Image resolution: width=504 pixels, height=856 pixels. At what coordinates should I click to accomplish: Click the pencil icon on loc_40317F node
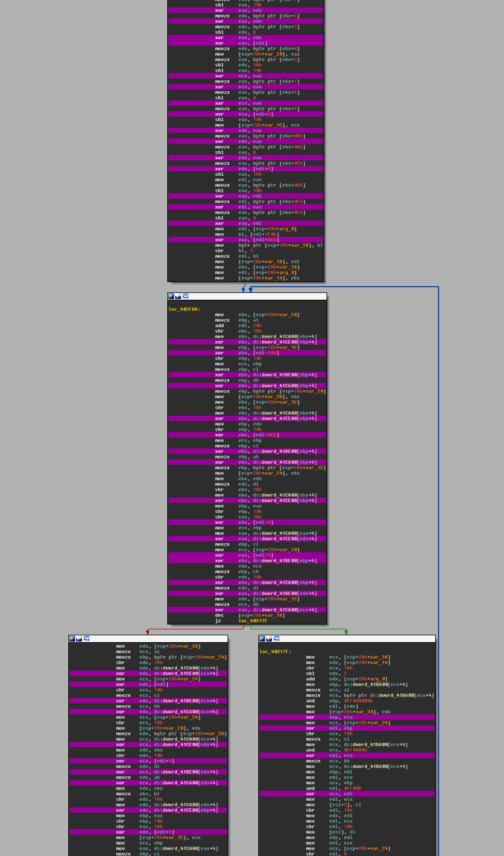click(269, 639)
